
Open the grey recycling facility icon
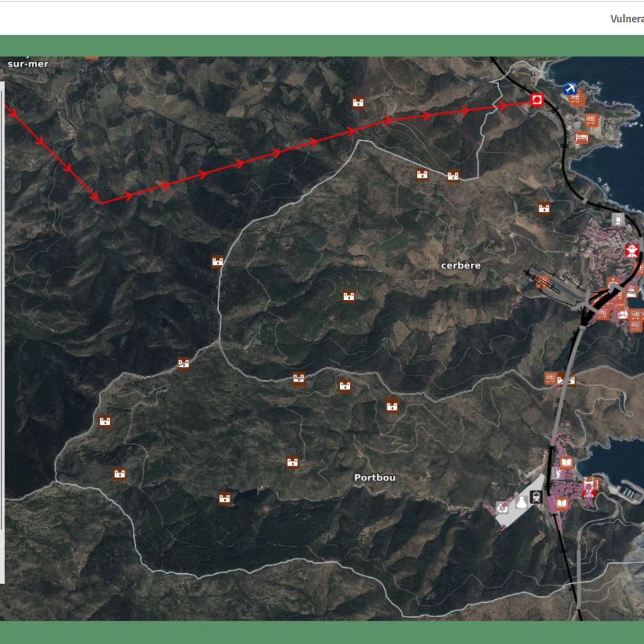(x=503, y=508)
